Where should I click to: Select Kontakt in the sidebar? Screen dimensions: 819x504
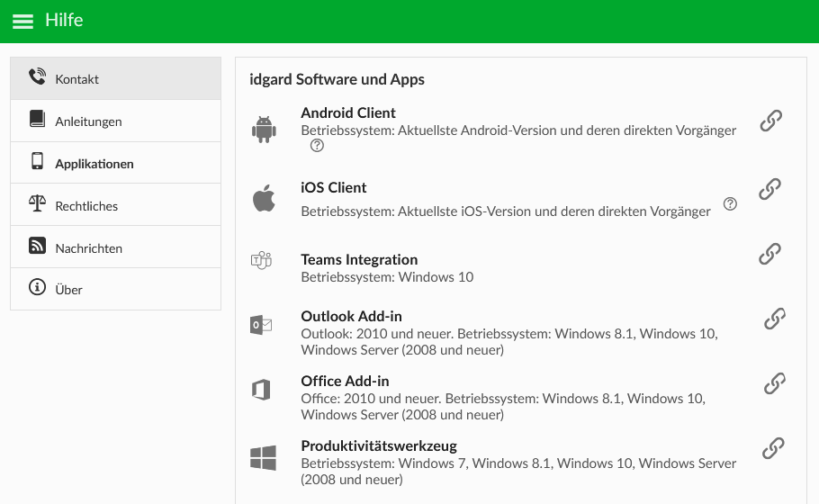[115, 79]
